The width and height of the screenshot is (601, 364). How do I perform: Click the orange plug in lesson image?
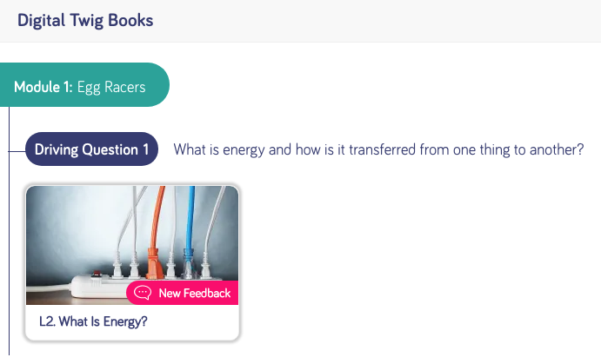(x=154, y=262)
